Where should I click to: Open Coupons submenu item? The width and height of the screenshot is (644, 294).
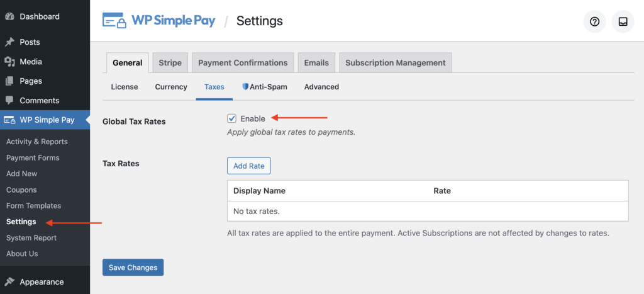pyautogui.click(x=21, y=190)
